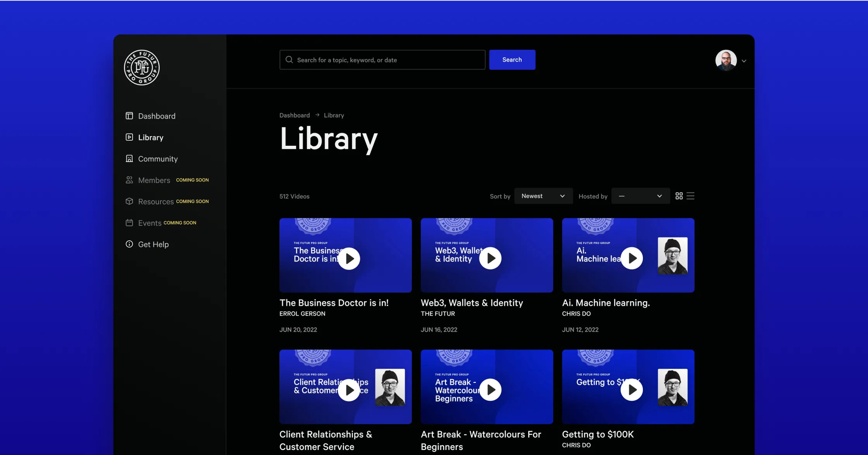This screenshot has width=868, height=455.
Task: Click COMING SOON badge next to Members
Action: [192, 180]
